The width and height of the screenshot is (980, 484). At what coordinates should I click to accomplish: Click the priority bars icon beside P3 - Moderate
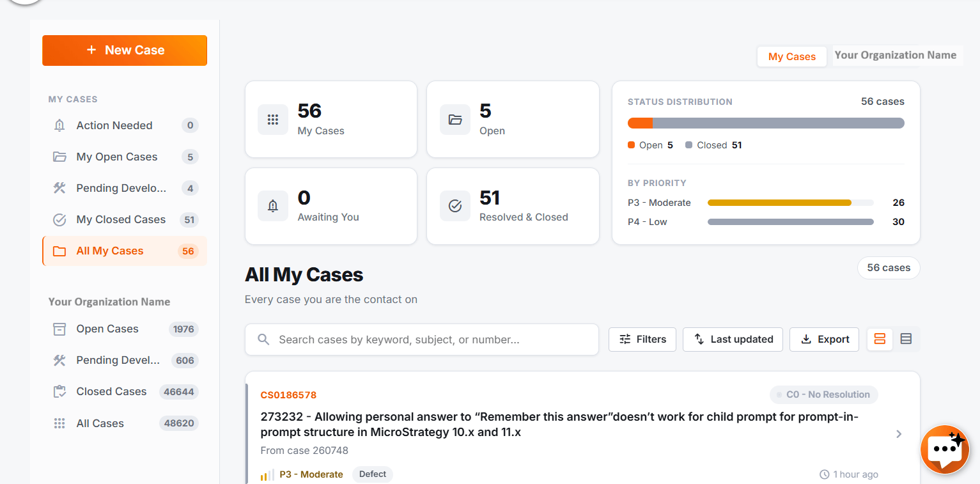click(267, 475)
